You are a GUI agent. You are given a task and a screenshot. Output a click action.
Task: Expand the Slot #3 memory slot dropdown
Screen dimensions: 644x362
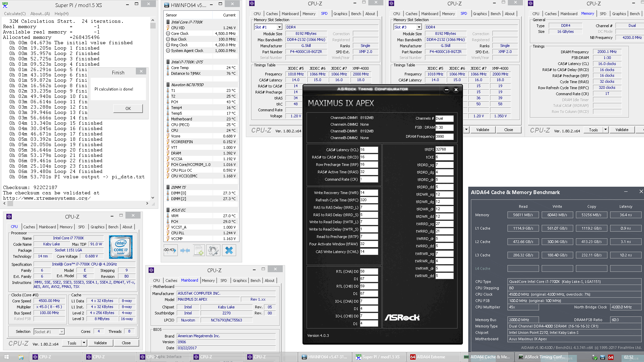(419, 27)
